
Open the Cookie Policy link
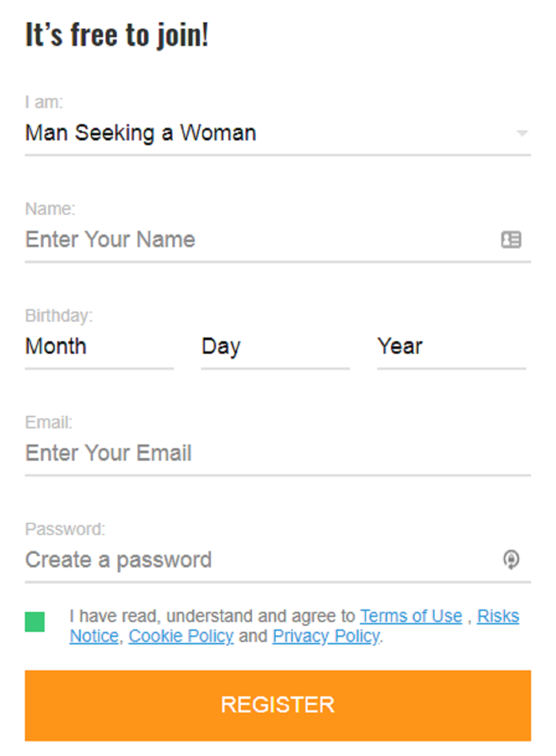(x=181, y=636)
